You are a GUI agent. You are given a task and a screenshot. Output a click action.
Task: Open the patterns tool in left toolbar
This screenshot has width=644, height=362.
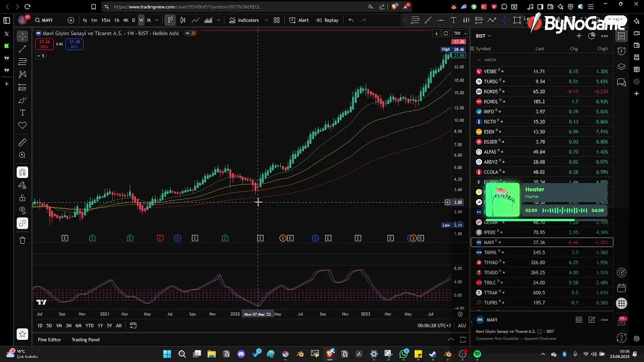[22, 74]
